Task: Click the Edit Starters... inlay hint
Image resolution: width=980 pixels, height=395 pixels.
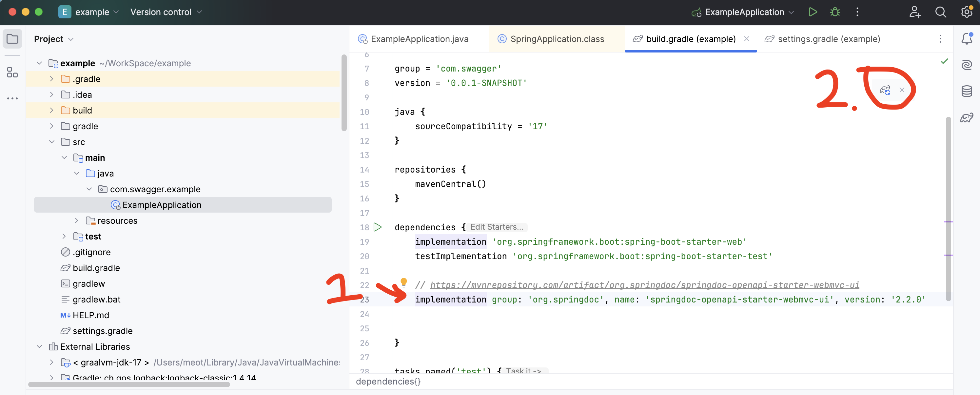Action: [497, 227]
